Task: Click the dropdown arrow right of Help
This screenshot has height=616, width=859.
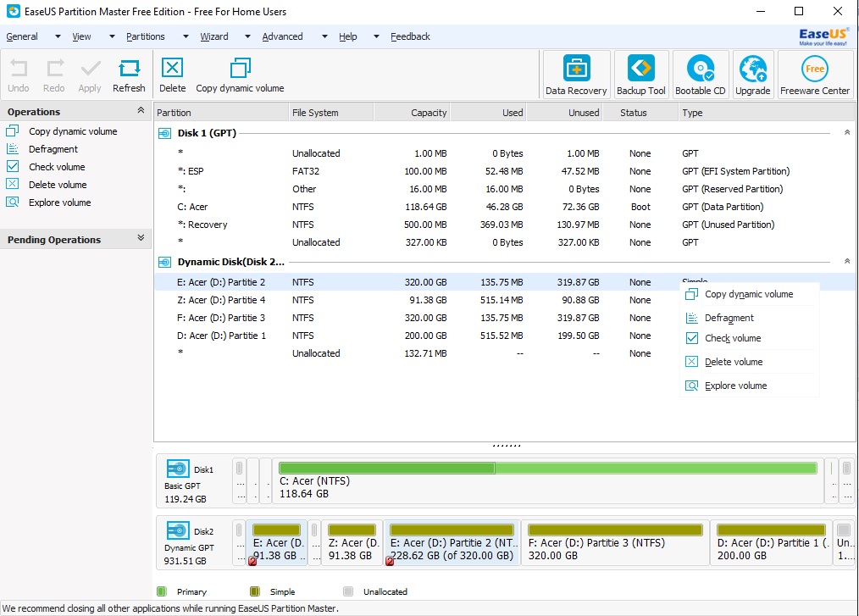Action: point(376,36)
